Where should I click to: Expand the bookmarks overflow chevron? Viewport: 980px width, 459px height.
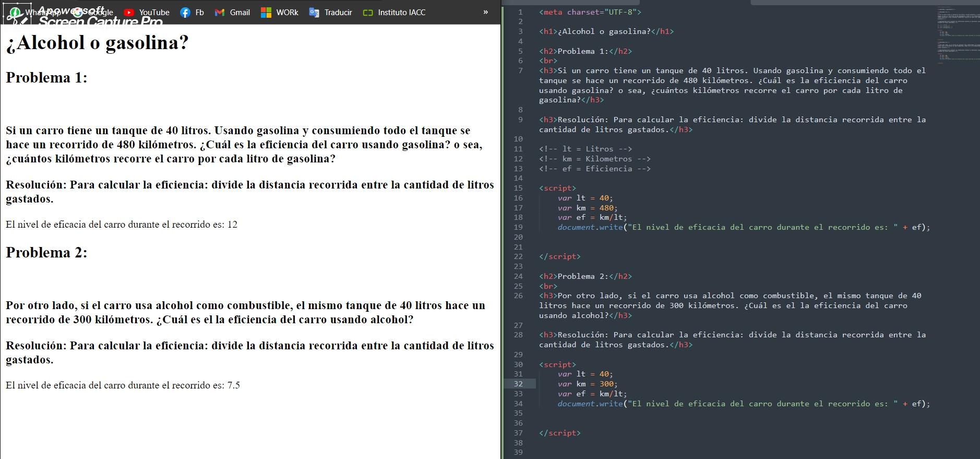tap(486, 12)
